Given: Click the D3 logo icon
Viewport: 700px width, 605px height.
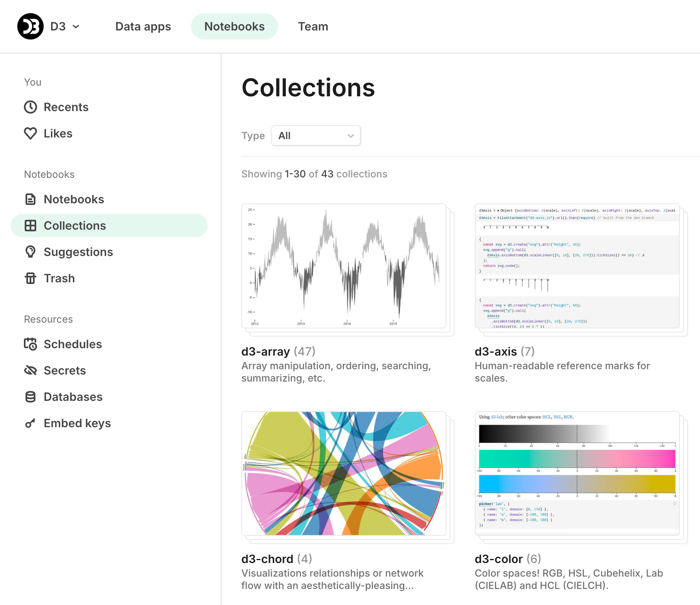Looking at the screenshot, I should coord(30,26).
